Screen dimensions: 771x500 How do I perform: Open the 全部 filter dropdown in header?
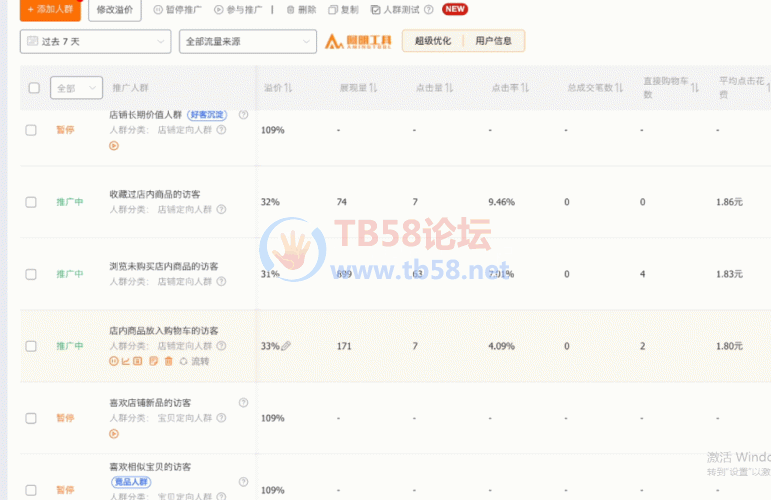tap(77, 88)
